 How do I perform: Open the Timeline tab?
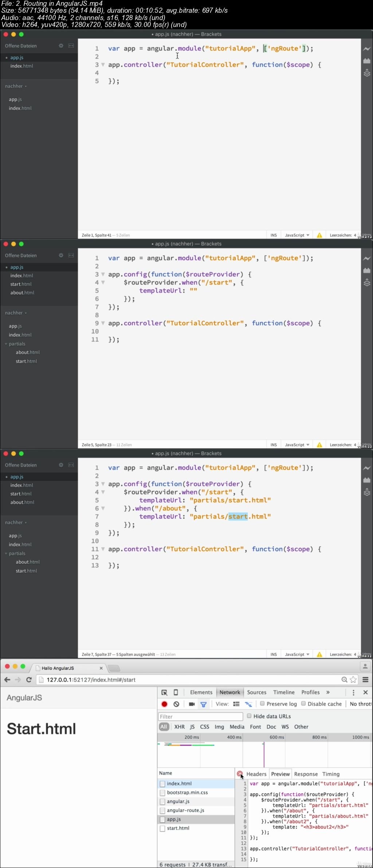point(284,693)
